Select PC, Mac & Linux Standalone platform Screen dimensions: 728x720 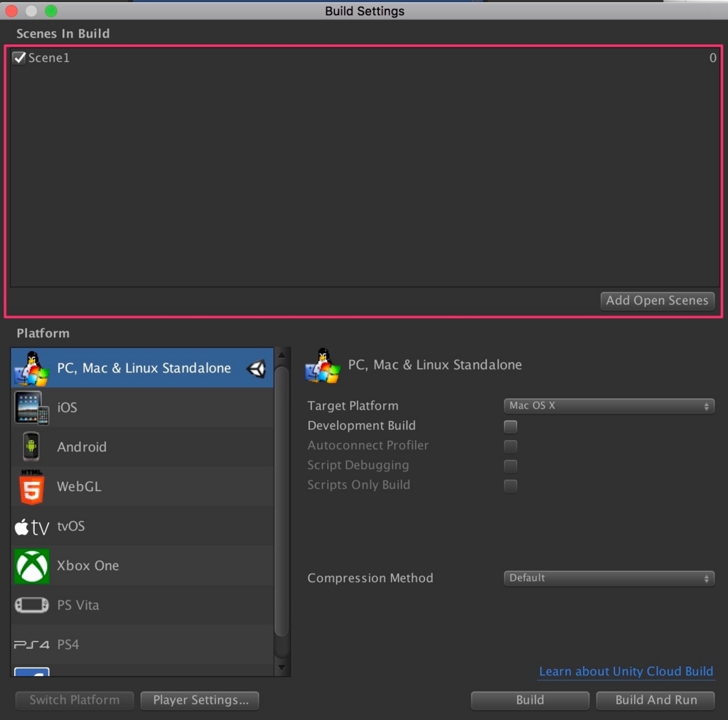[142, 368]
